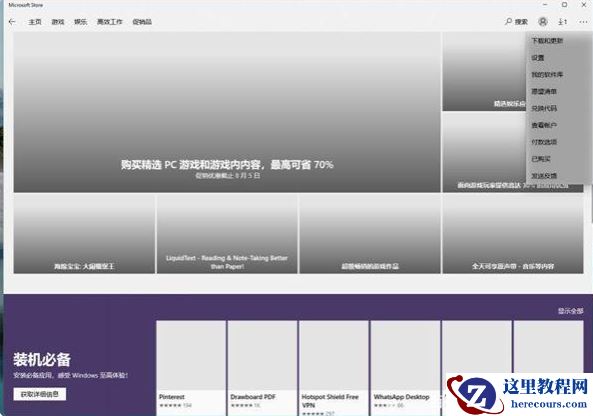Screen dimensions: 593x416
Task: Open the Drawboard PDF app card
Action: point(262,368)
